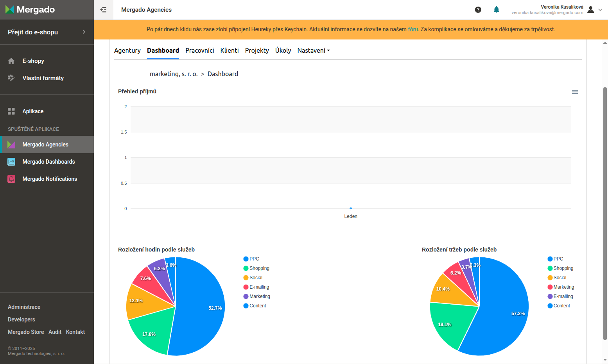Click the Vlastní formáty puzzle icon
This screenshot has width=608, height=364.
click(x=11, y=78)
